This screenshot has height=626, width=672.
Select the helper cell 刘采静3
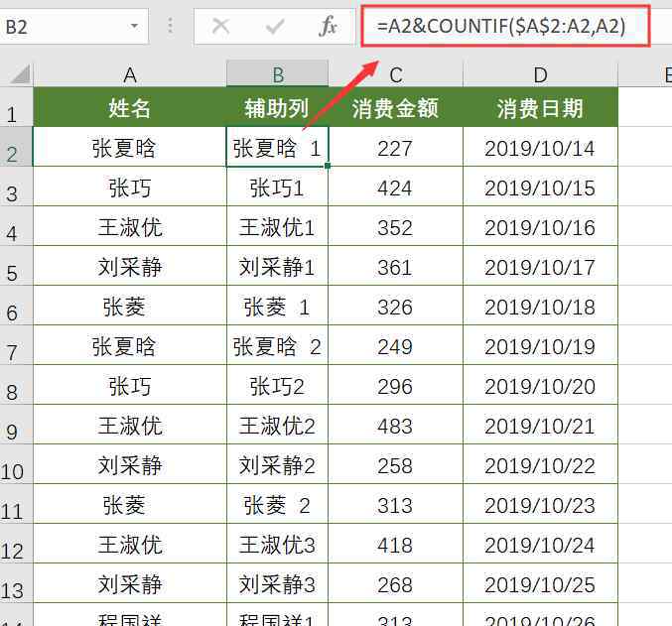point(277,583)
